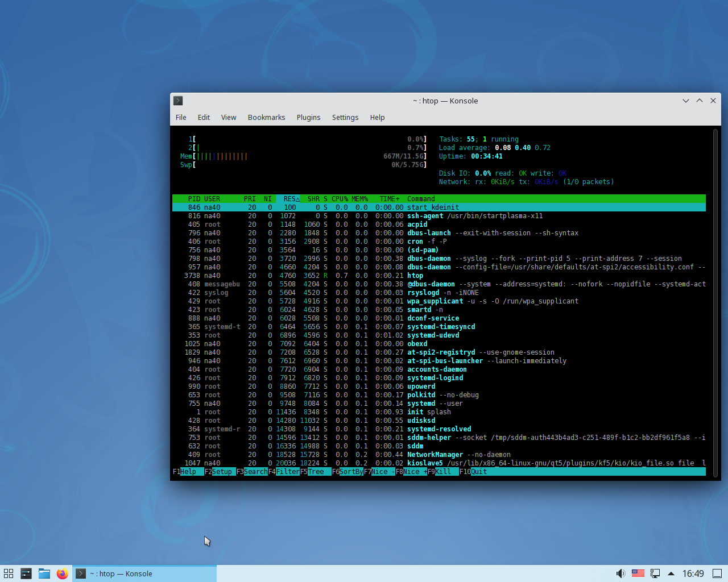Screen dimensions: 728x582
Task: Open the File menu
Action: pos(181,117)
